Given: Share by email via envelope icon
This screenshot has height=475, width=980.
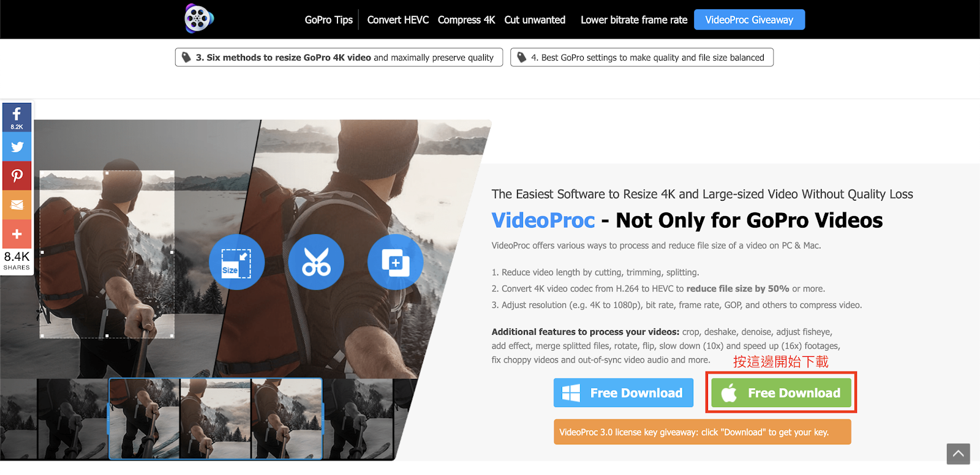Looking at the screenshot, I should 17,204.
